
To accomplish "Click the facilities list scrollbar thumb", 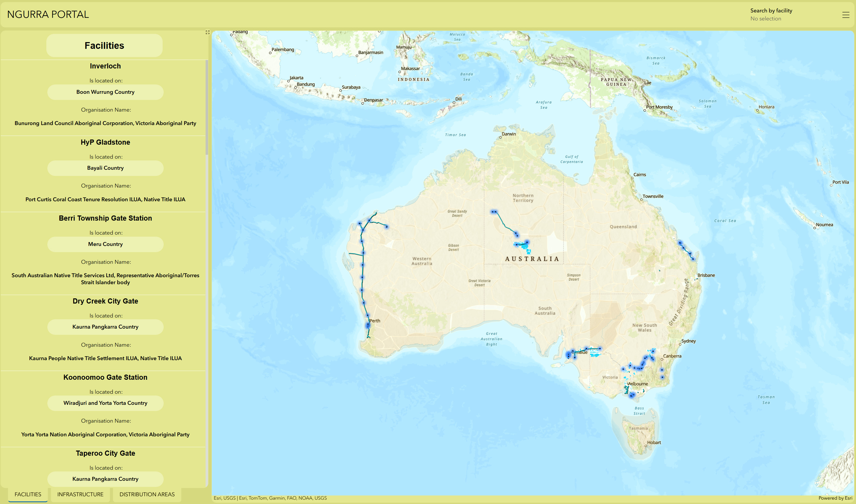I will point(207,107).
